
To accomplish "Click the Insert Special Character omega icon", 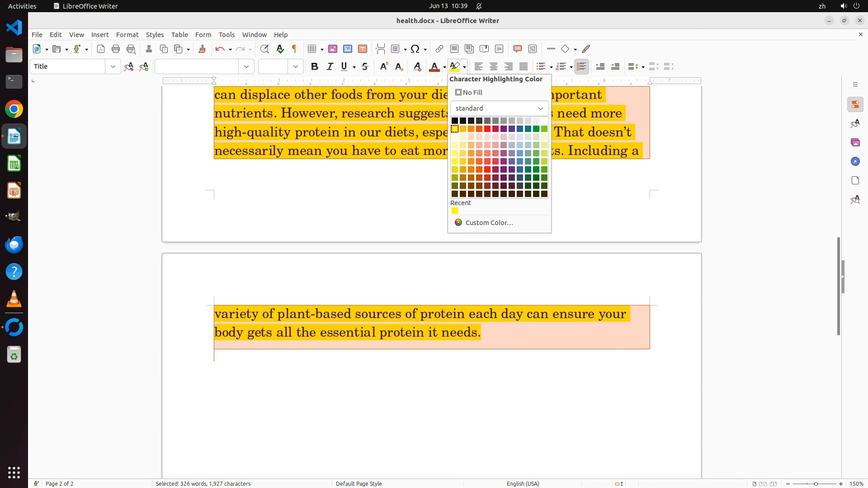I will click(415, 49).
